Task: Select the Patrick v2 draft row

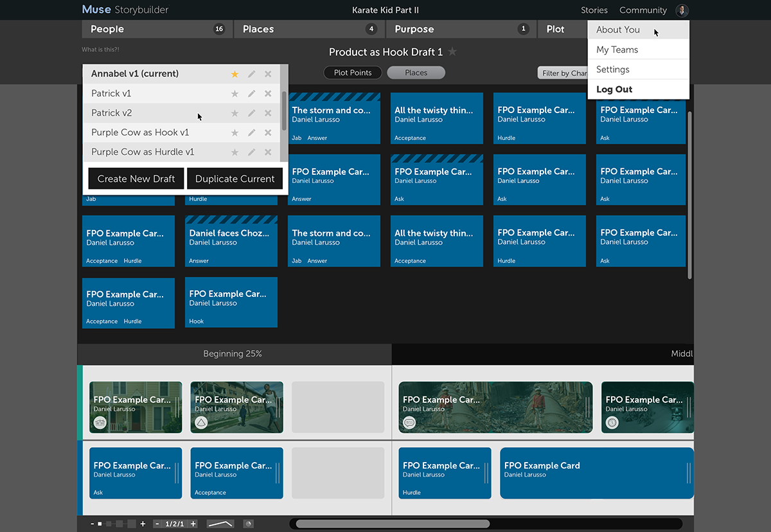Action: (182, 113)
